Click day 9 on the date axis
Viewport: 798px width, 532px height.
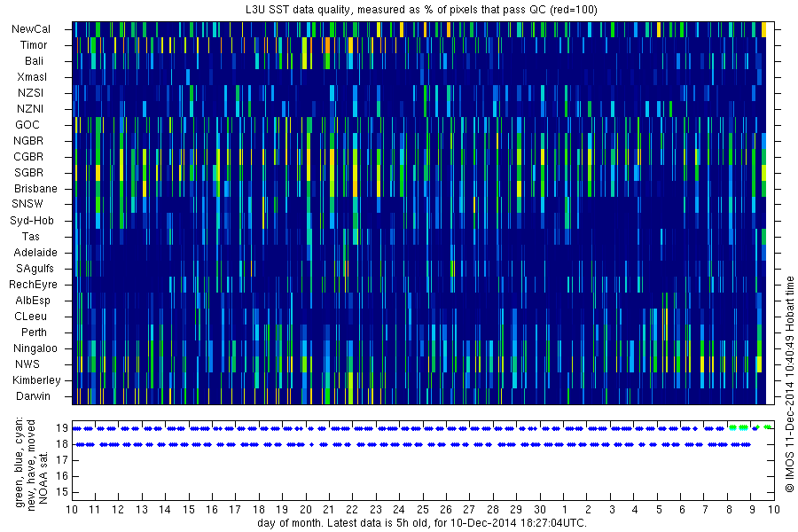pyautogui.click(x=752, y=510)
